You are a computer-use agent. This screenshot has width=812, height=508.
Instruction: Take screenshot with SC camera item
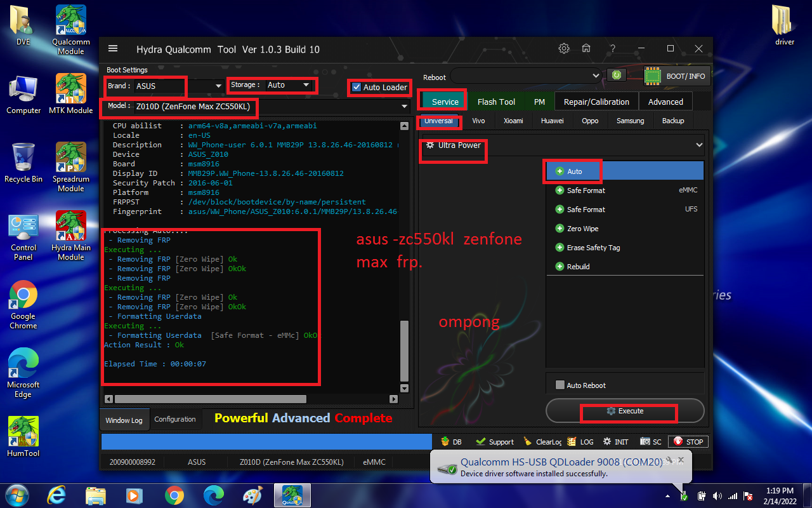pyautogui.click(x=651, y=441)
